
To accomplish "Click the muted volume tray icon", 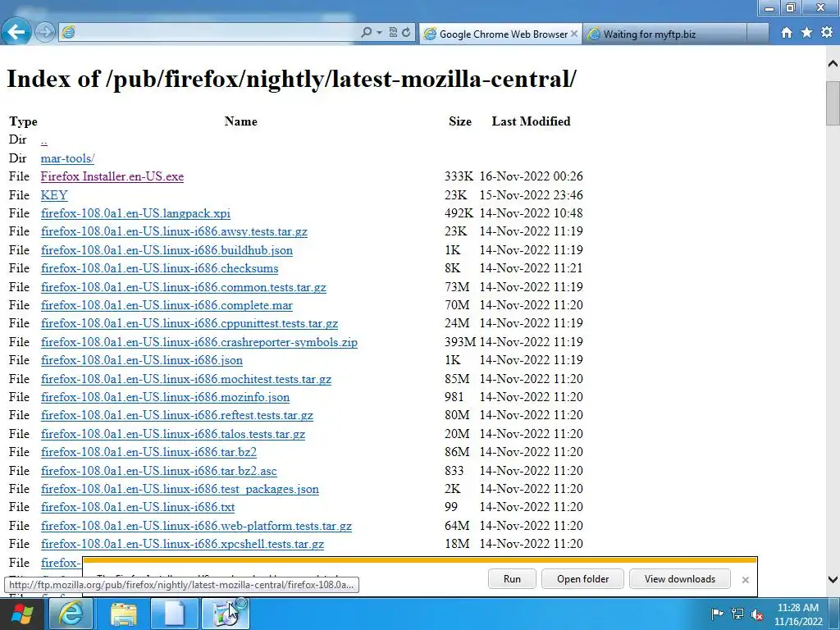I will click(x=757, y=614).
